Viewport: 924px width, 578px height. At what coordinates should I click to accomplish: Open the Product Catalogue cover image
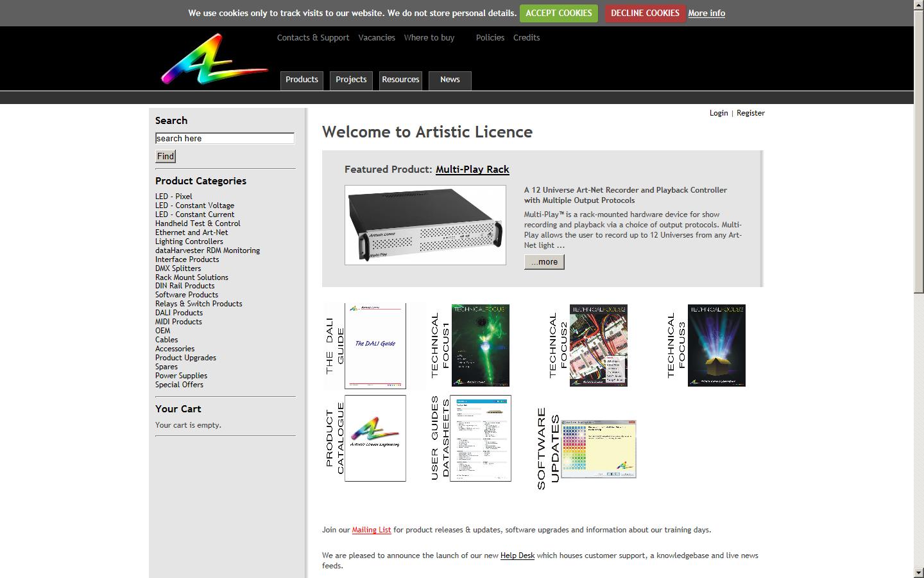point(375,438)
